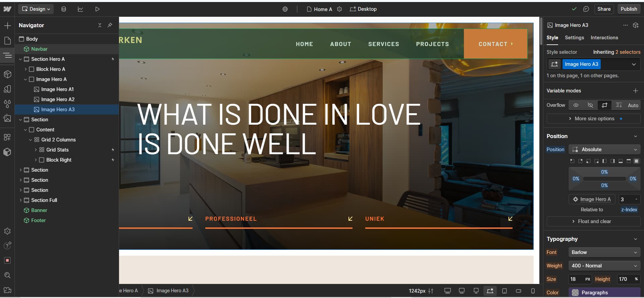Open the Style selectors droplets panel
This screenshot has height=298, width=644.
click(x=7, y=103)
